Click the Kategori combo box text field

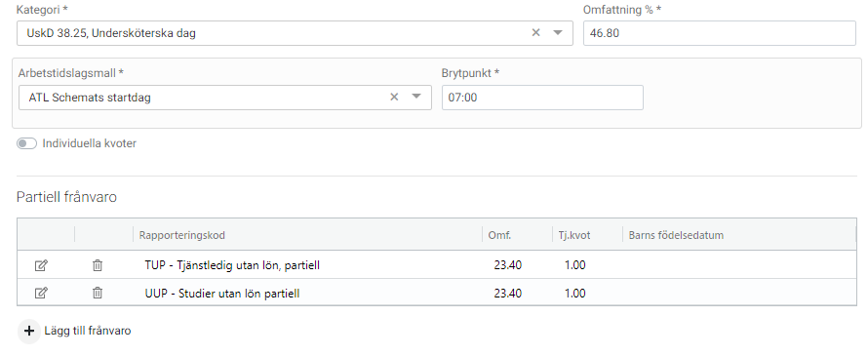point(271,33)
